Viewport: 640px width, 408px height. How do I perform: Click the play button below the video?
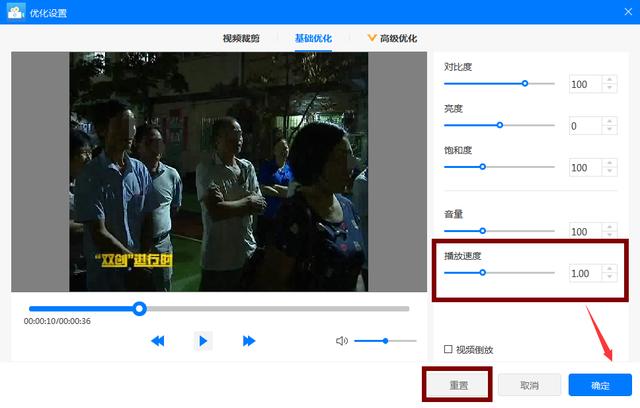[203, 341]
